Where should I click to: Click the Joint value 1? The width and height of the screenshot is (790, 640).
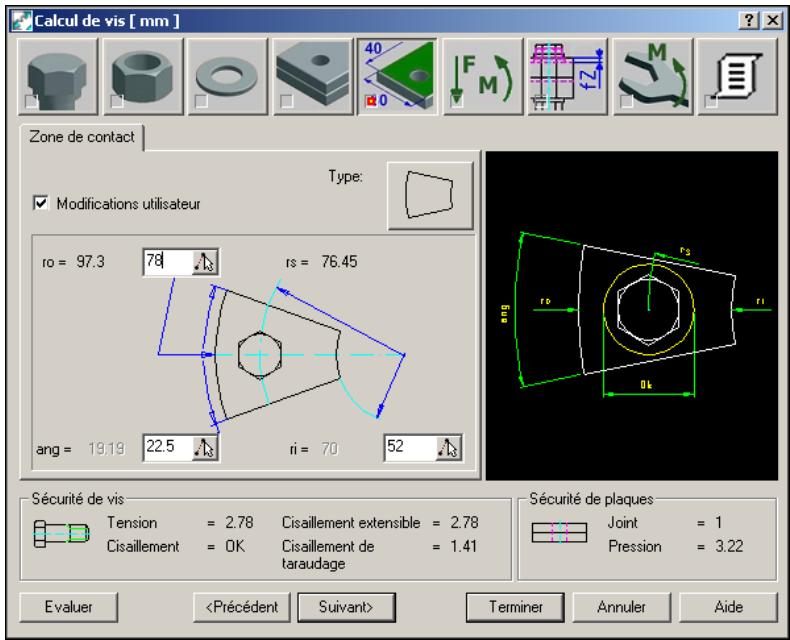pos(718,523)
